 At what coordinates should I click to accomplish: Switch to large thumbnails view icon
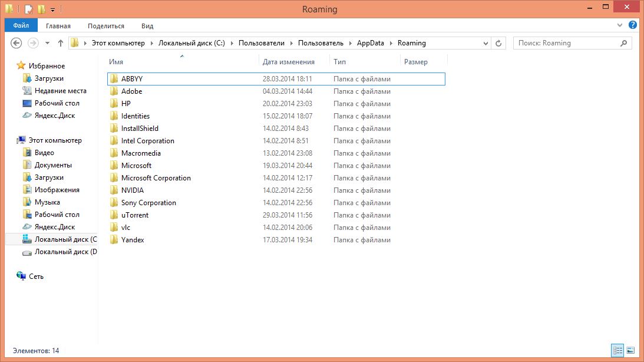(x=630, y=350)
